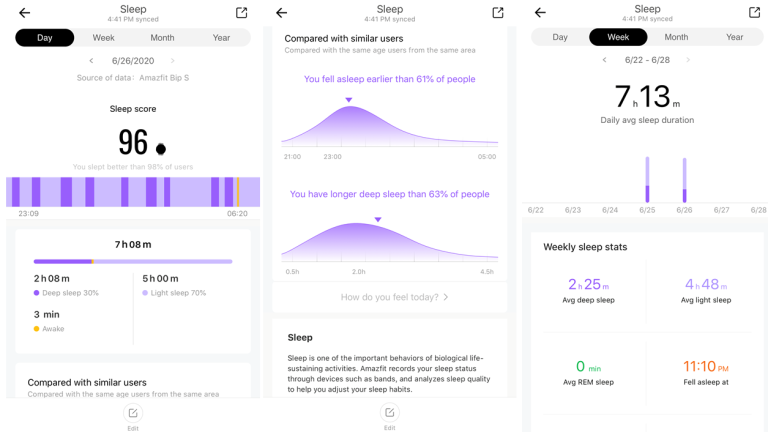Choose Year tab on right screen

pyautogui.click(x=734, y=37)
